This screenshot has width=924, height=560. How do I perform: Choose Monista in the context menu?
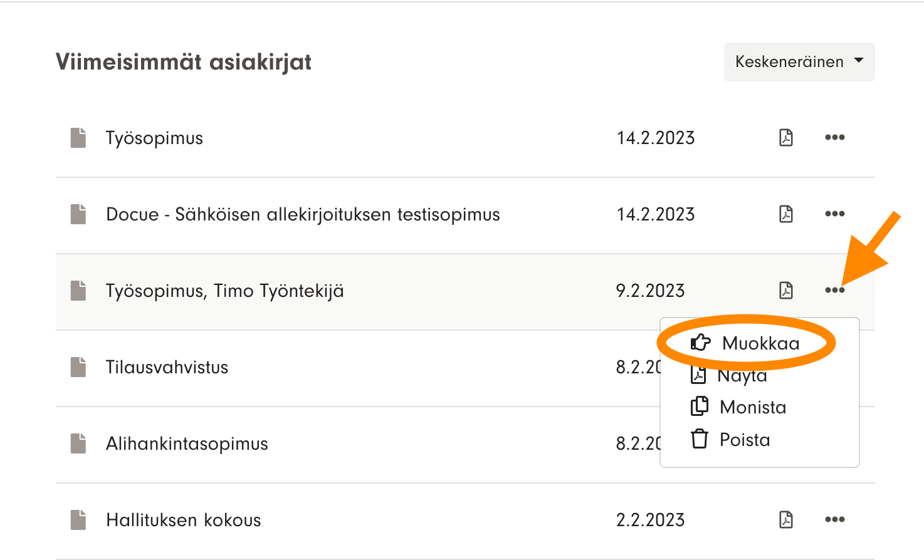coord(752,407)
